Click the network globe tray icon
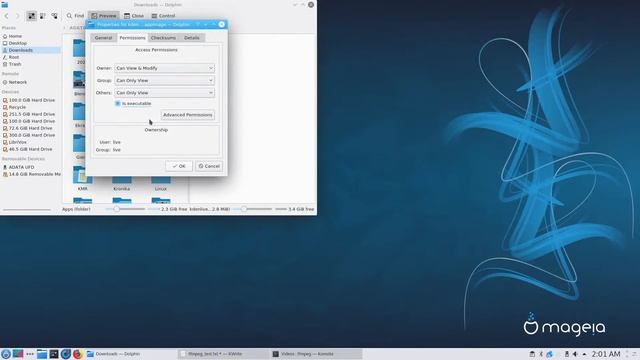This screenshot has width=640, height=360. click(549, 354)
